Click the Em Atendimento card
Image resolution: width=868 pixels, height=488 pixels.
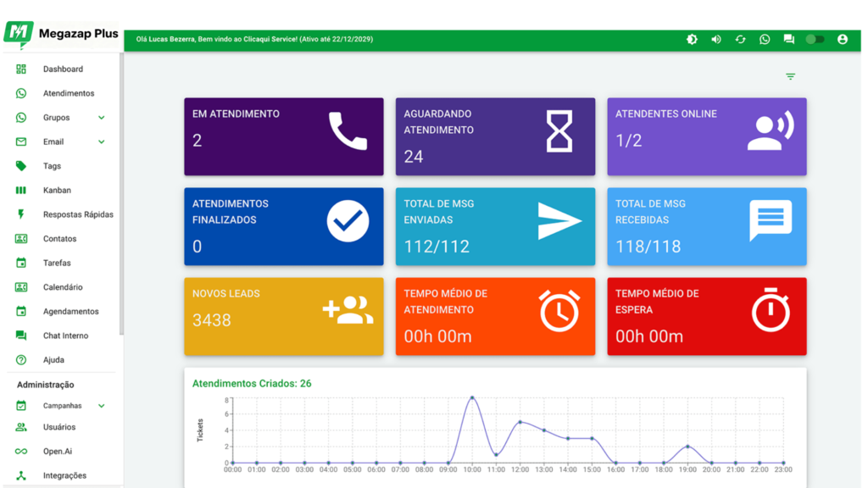[283, 136]
